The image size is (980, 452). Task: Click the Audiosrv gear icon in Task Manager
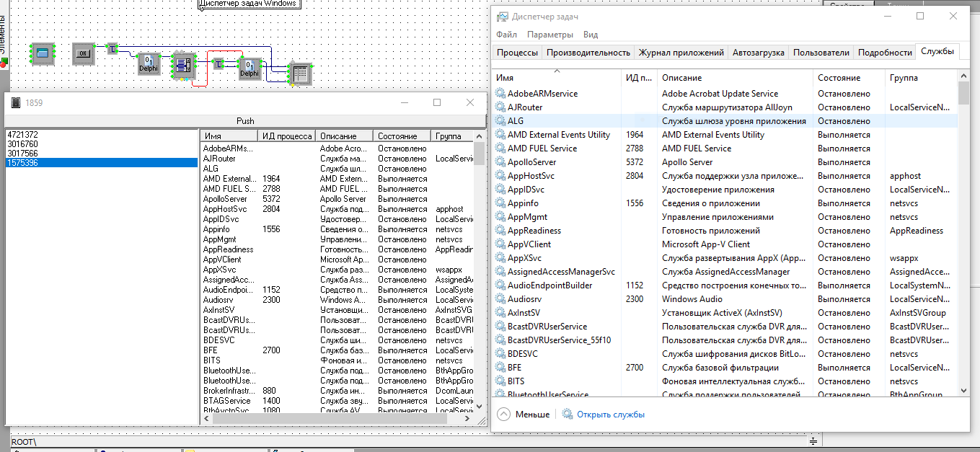(500, 299)
